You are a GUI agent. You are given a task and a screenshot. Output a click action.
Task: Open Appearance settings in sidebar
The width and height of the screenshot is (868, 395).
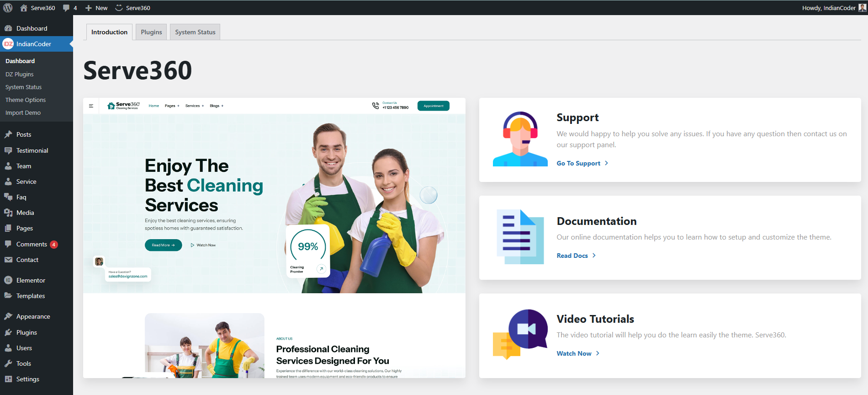tap(33, 316)
